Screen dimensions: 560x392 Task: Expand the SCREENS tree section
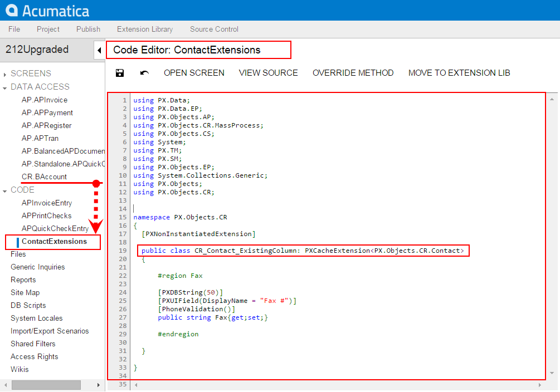click(x=5, y=74)
